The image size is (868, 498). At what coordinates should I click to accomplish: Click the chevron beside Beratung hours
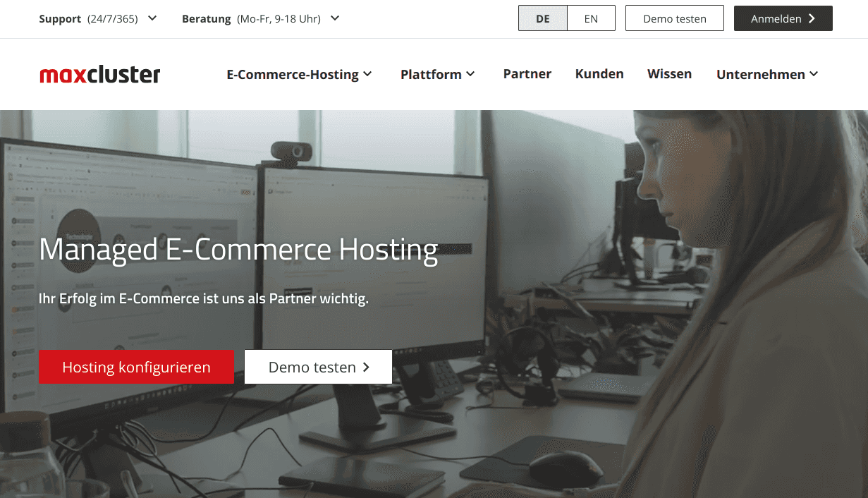335,18
